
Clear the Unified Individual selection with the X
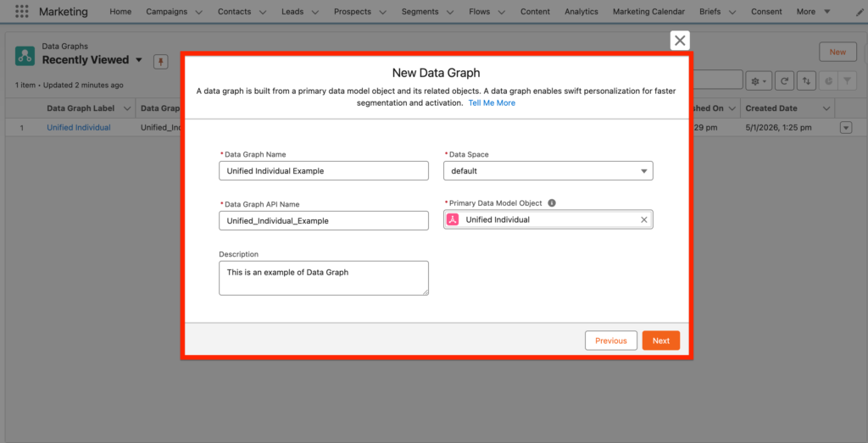(x=643, y=220)
